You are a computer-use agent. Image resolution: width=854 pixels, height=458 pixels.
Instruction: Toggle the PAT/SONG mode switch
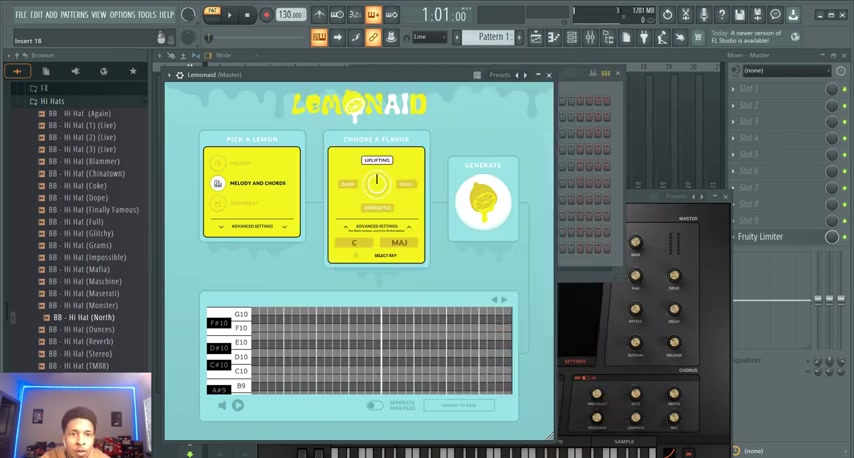212,15
